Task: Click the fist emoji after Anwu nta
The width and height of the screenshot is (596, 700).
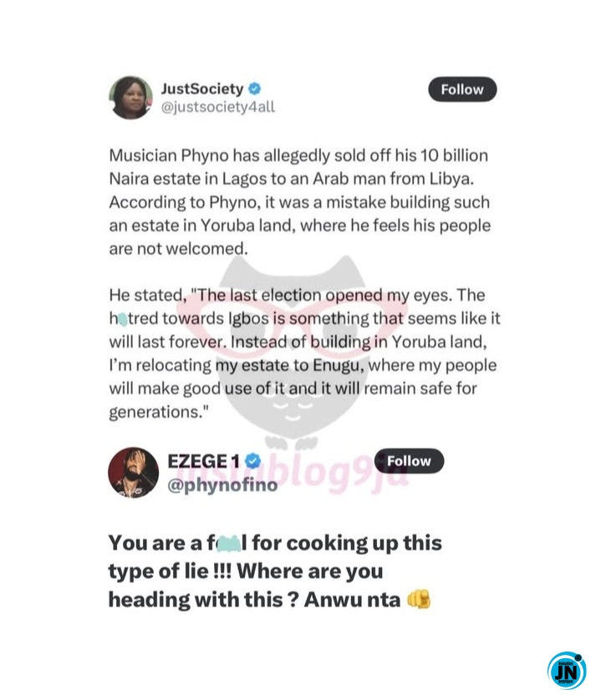Action: point(419,599)
